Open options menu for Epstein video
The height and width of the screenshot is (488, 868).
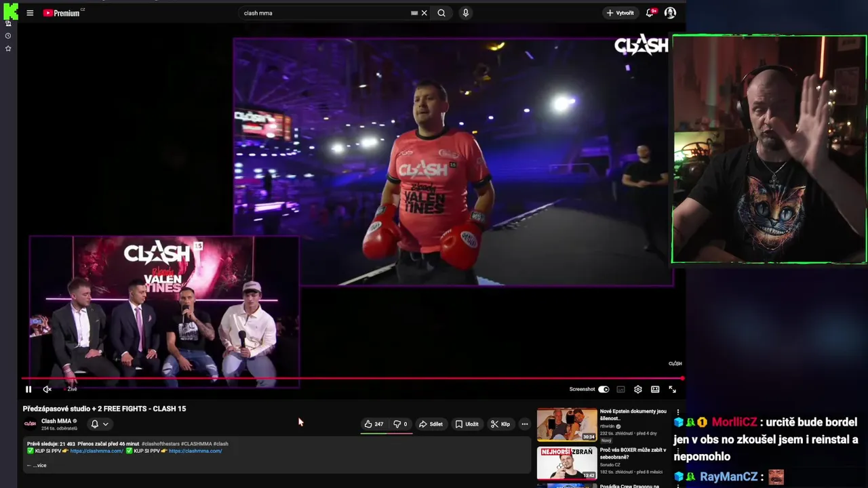[x=677, y=412]
